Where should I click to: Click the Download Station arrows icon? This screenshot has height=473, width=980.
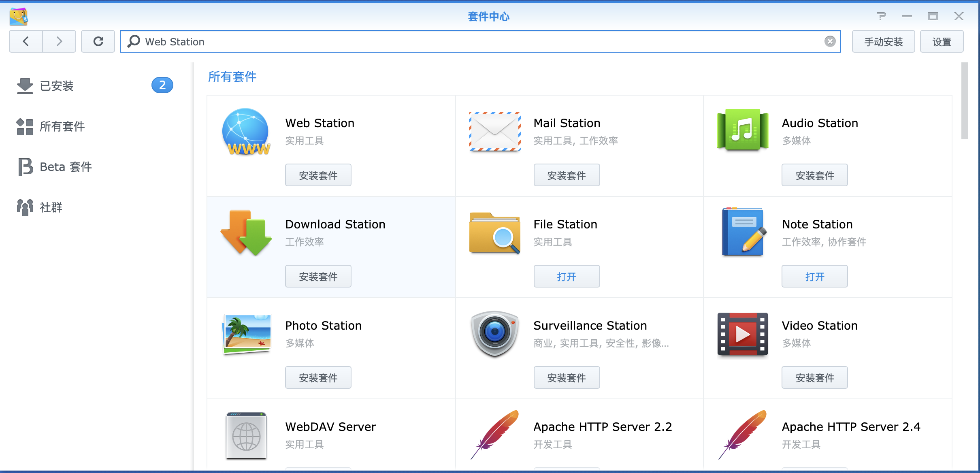point(246,232)
